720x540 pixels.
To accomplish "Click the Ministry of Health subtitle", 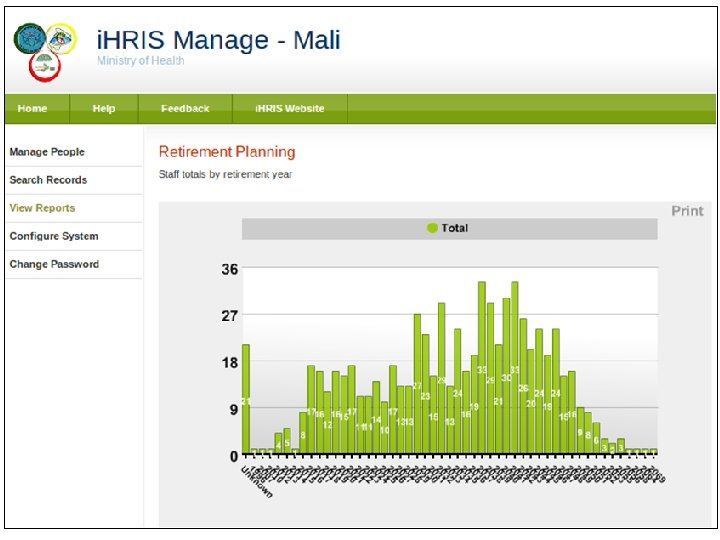I will click(141, 61).
